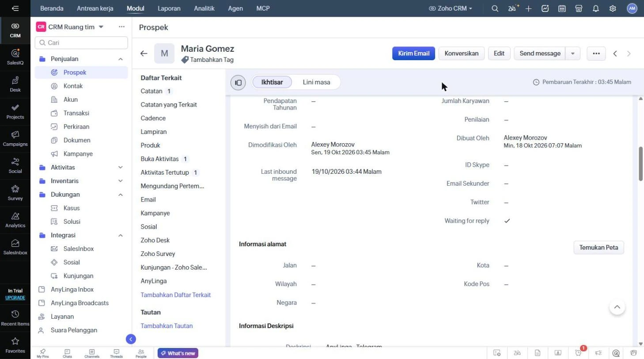This screenshot has height=359, width=644.
Task: Toggle the related list panel icon
Action: 238,82
